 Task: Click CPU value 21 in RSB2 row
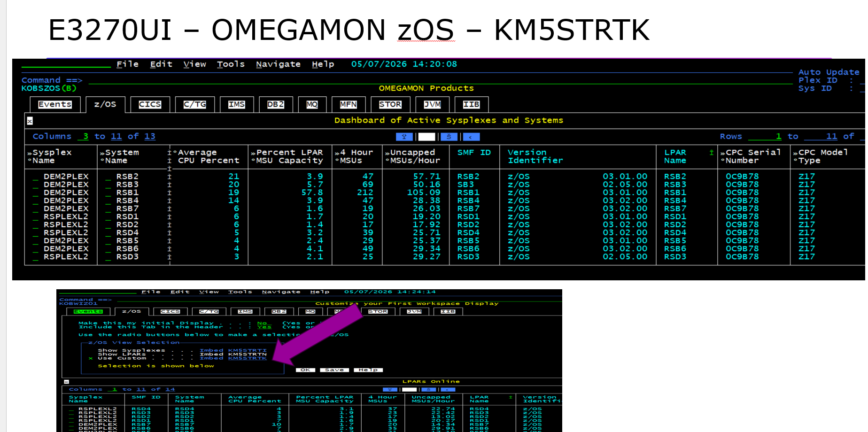[x=233, y=177]
